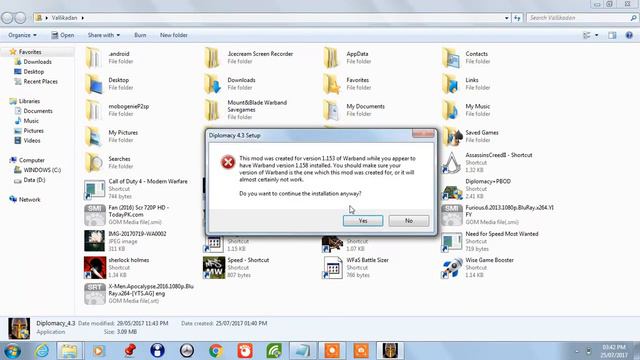This screenshot has height=360, width=640.
Task: Decline installation with the No button
Action: point(409,221)
